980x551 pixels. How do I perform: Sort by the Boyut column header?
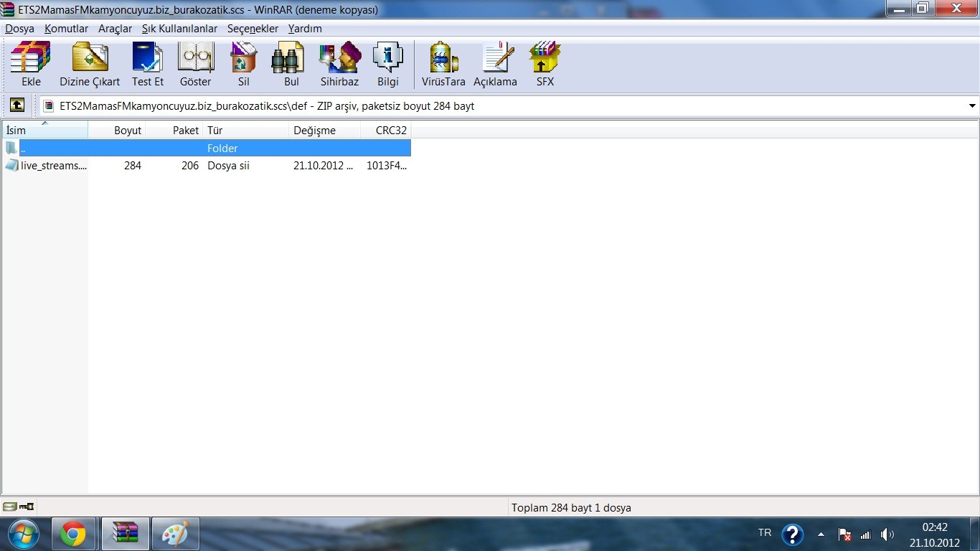tap(117, 130)
